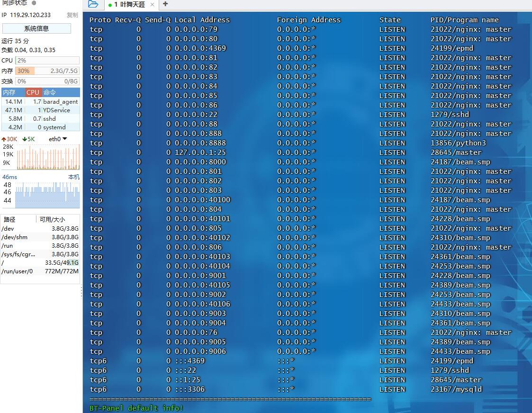Screen dimensions: 532x413
Task: Select the /run/user/0 disk row
Action: (x=40, y=271)
